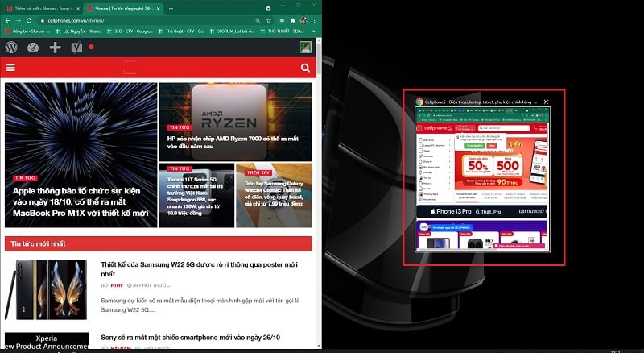Click the Xperia Product Announcement thumbnail
Viewport: 644px width, 353px height.
coord(46,342)
